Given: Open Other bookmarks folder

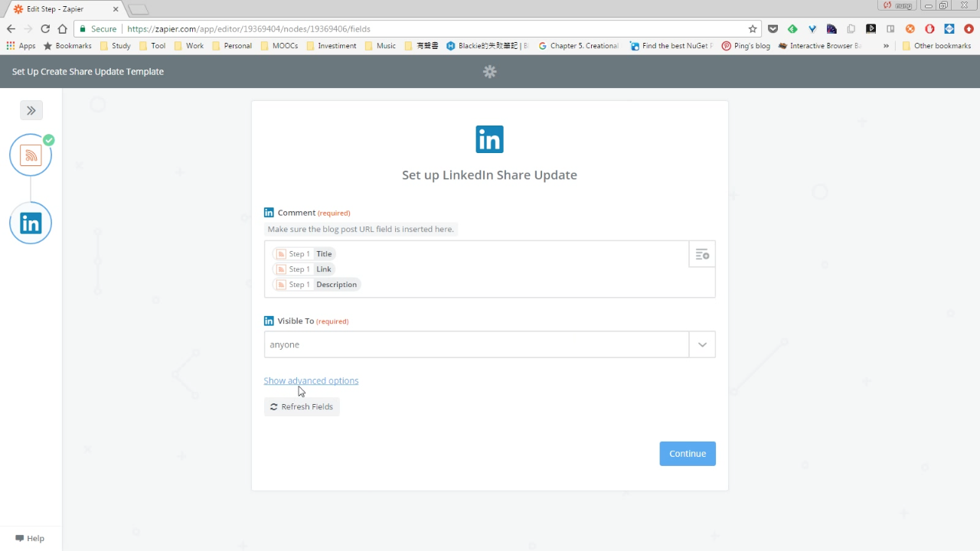Looking at the screenshot, I should [x=936, y=46].
